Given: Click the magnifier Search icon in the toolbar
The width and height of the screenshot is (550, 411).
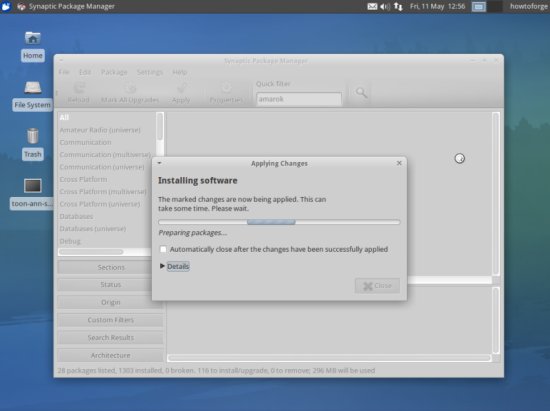Looking at the screenshot, I should click(361, 93).
